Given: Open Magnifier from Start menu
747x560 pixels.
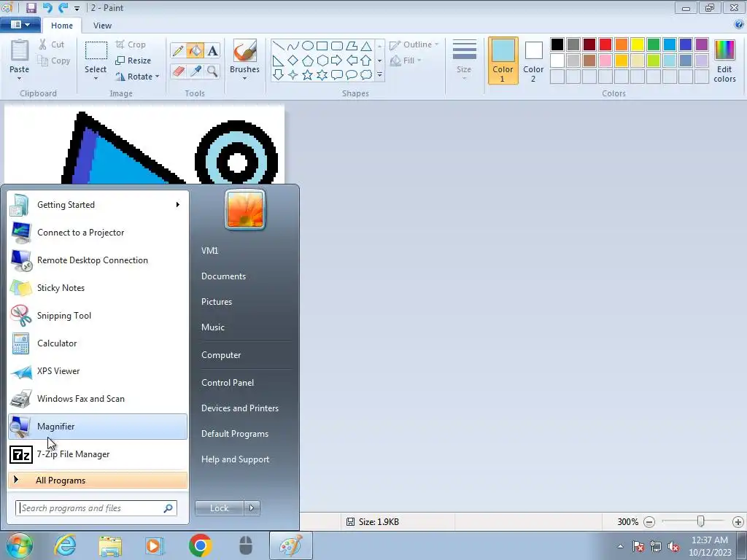Looking at the screenshot, I should click(98, 426).
